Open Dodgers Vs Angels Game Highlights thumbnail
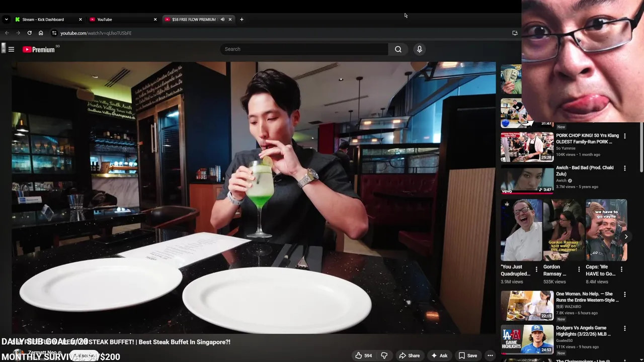Viewport: 644px width, 362px height. (x=527, y=339)
